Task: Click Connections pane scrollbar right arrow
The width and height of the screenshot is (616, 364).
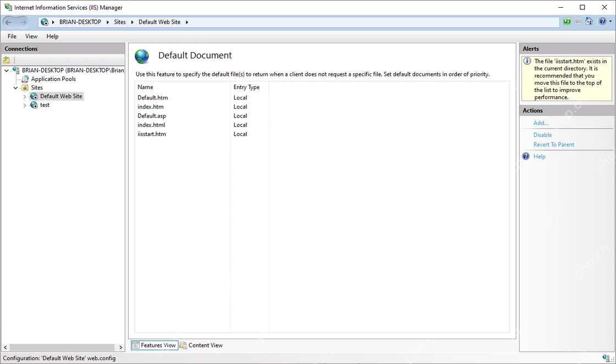Action: 120,348
